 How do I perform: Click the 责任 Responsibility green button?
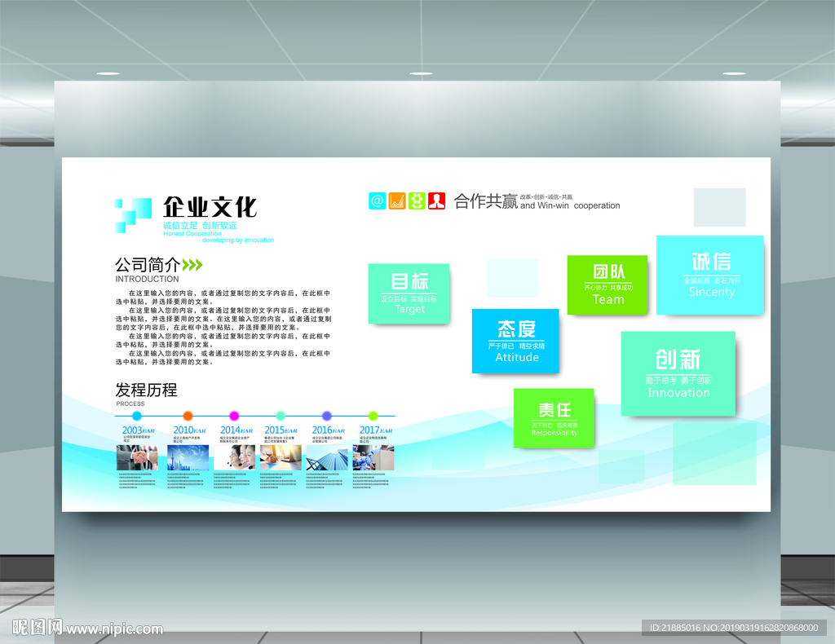coord(554,418)
